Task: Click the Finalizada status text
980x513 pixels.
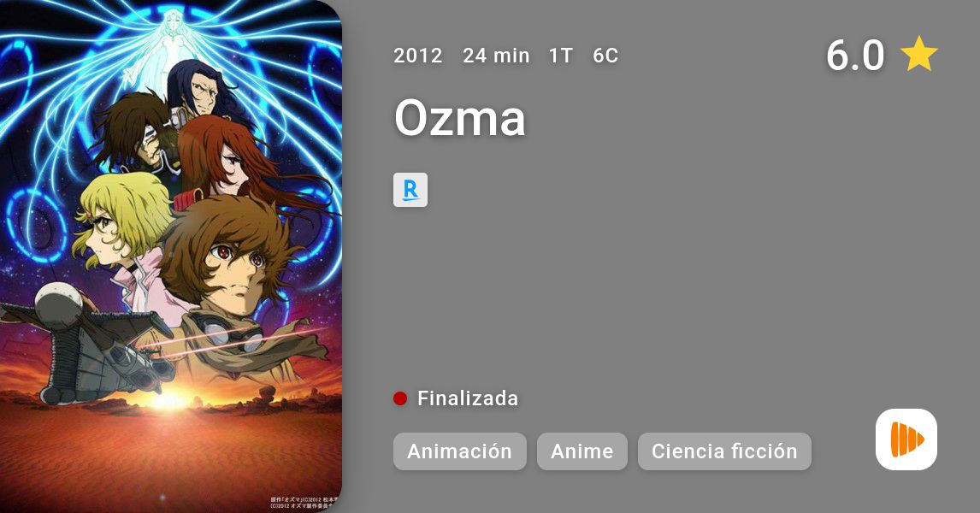Action: pyautogui.click(x=468, y=398)
